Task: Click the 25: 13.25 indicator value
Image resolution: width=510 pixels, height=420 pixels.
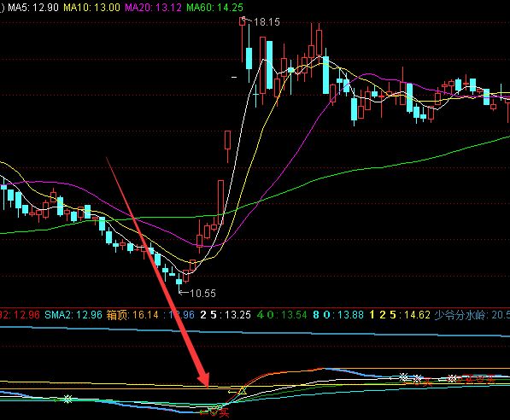Action: pyautogui.click(x=226, y=315)
